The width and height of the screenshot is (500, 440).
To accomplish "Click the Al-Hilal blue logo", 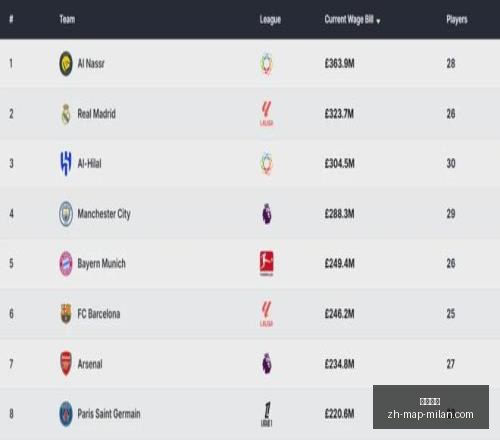I will coord(66,163).
